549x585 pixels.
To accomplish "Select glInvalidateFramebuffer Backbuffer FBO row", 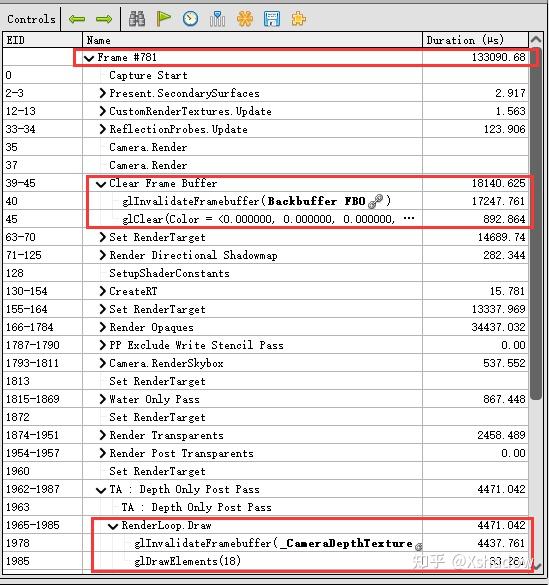I will 266,201.
